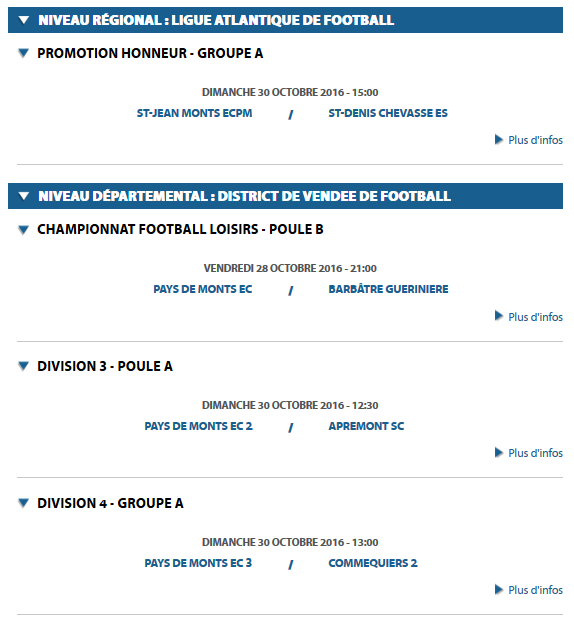Open APREMONT SC team link

click(x=366, y=426)
